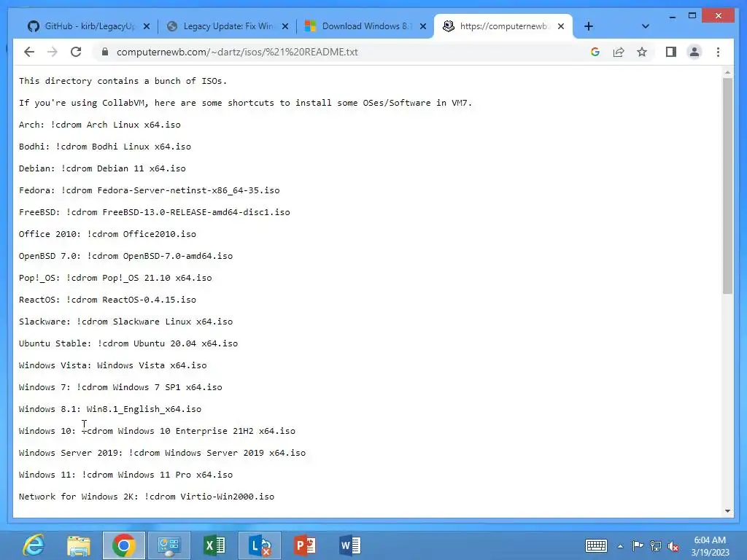The image size is (747, 560).
Task: Close the Download Windows 8.1 tab
Action: coord(422,26)
